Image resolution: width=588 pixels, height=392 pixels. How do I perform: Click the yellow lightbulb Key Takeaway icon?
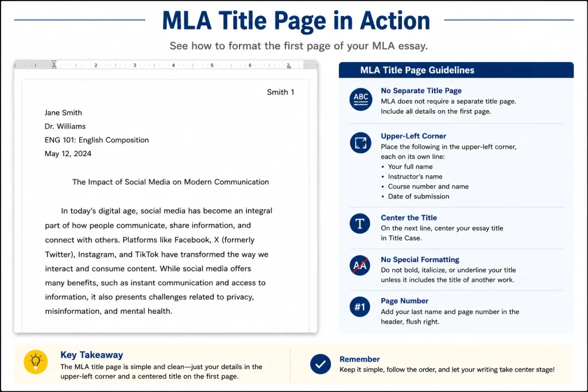coord(36,362)
